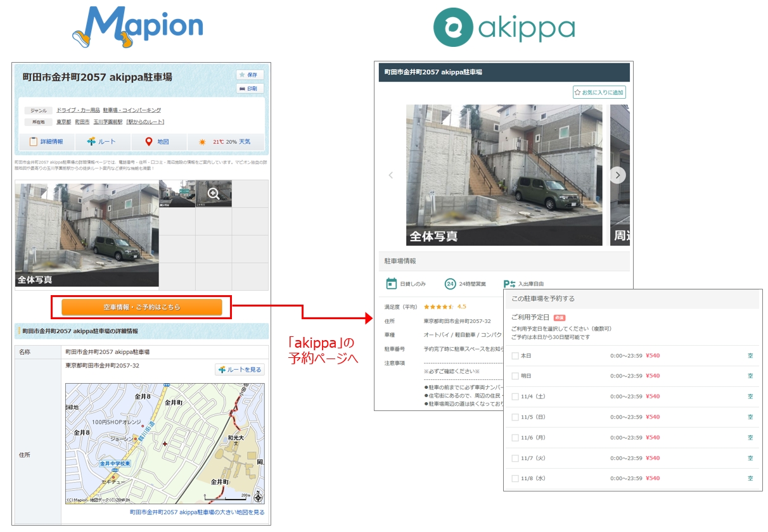Click the magnifier zoom icon on photo thumbnail
The width and height of the screenshot is (768, 532).
click(214, 194)
